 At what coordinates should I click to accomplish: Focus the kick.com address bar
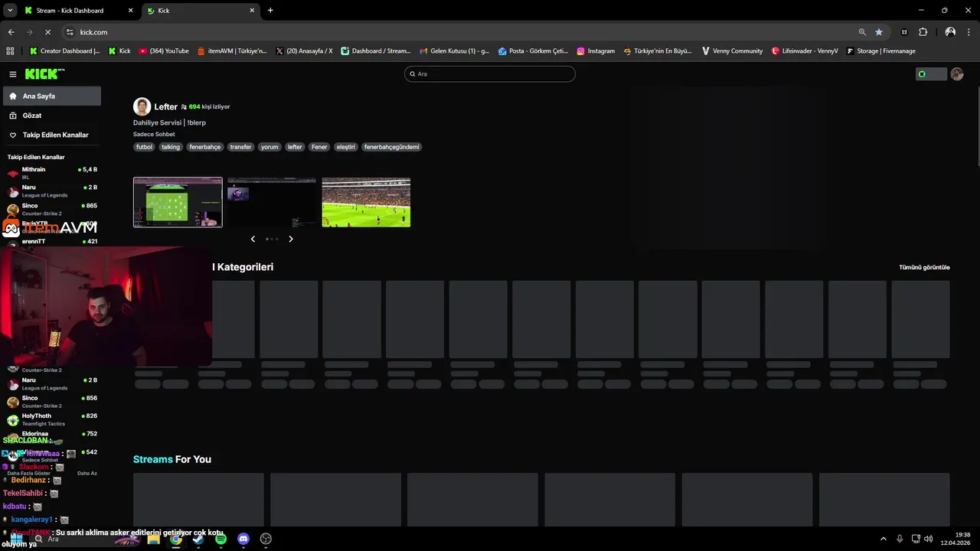[459, 32]
